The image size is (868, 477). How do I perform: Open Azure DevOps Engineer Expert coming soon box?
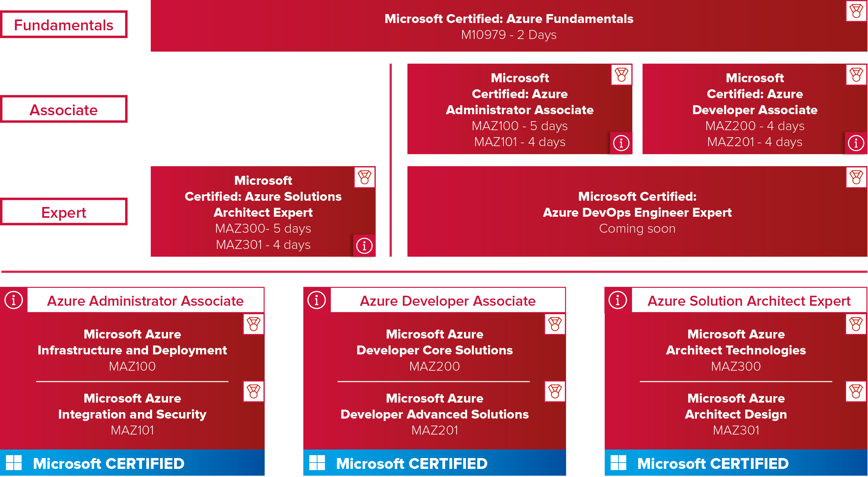pos(637,211)
